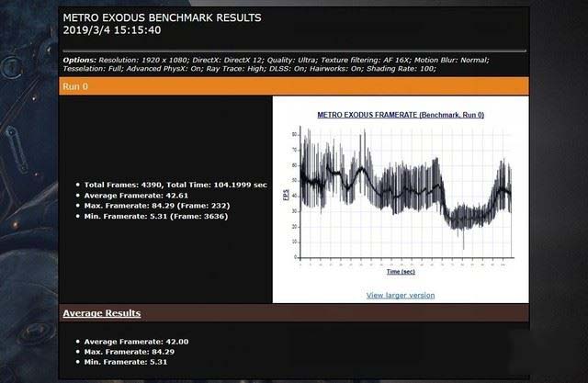Click the Average Results section heading

coord(101,313)
